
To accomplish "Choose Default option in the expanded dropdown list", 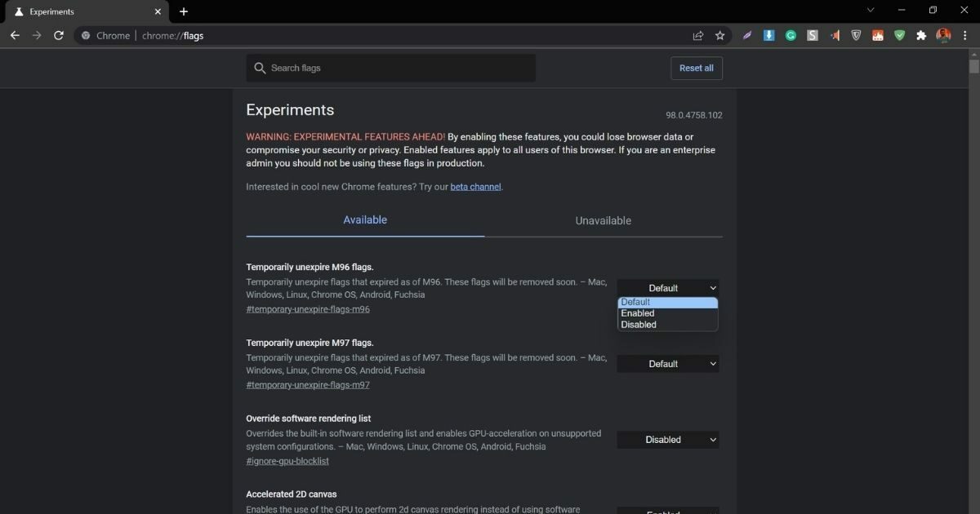I will [635, 302].
